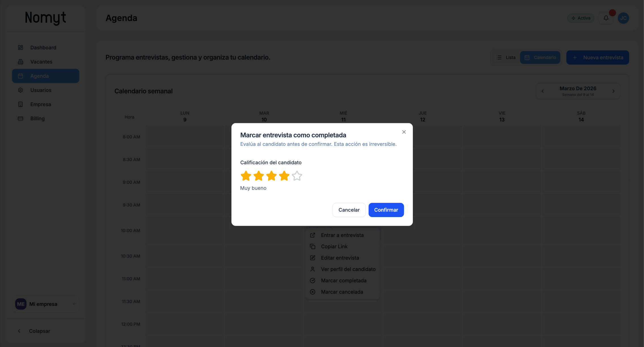644x347 pixels.
Task: Select the third rating star
Action: 271,176
